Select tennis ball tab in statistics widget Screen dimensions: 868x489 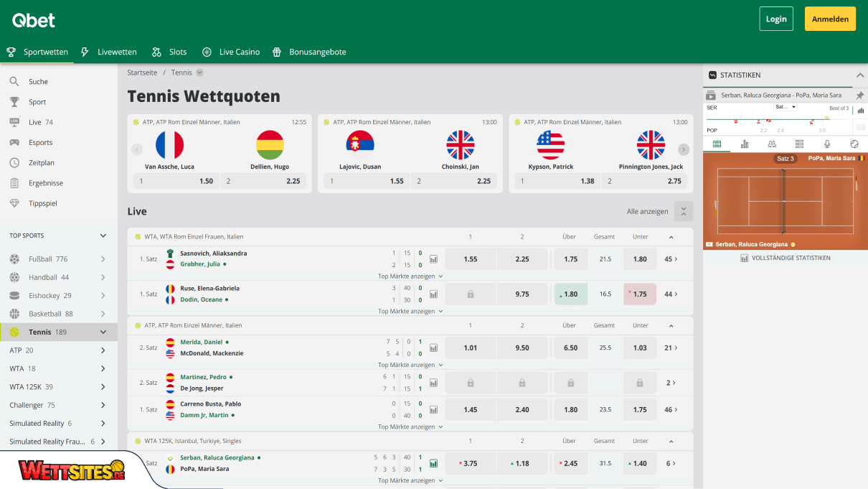tap(854, 144)
